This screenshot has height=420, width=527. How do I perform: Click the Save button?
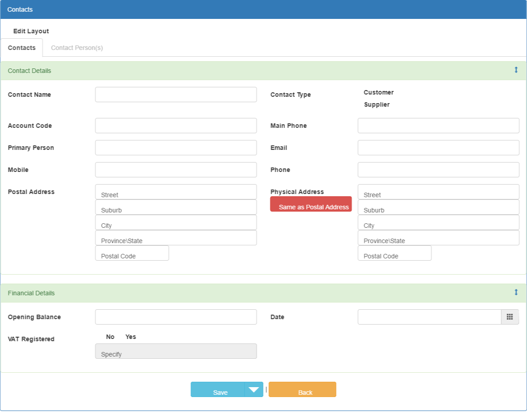click(x=218, y=389)
